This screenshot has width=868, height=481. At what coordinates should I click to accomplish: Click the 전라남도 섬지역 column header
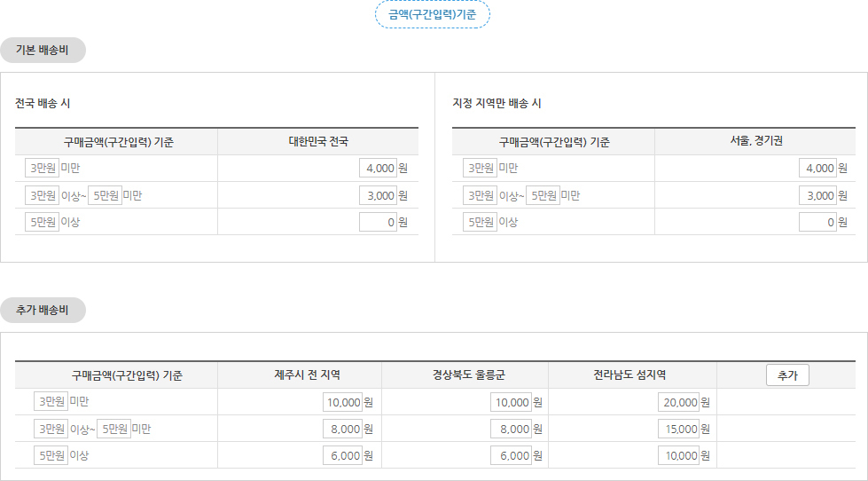(629, 375)
